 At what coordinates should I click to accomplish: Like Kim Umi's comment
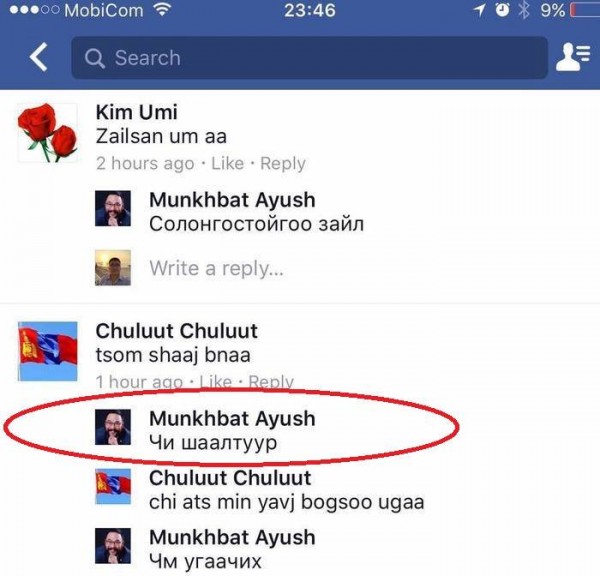(228, 163)
